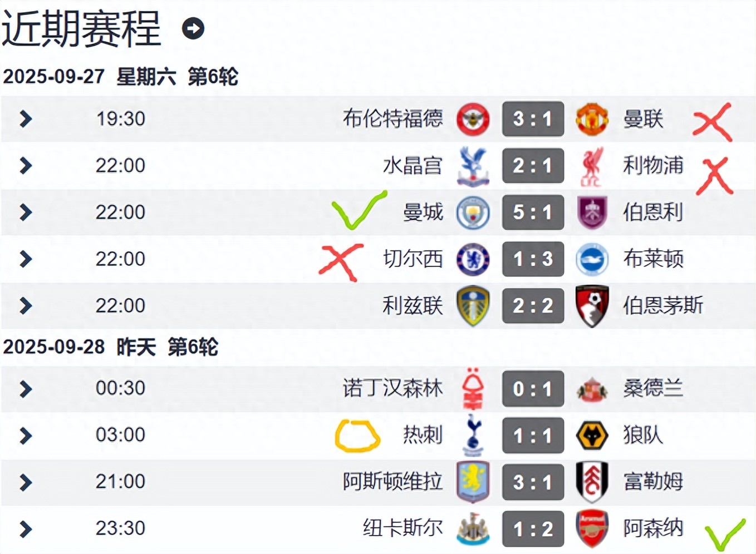756x554 pixels.
Task: Click the 5:1 score of the 曼城 match
Action: 532,212
